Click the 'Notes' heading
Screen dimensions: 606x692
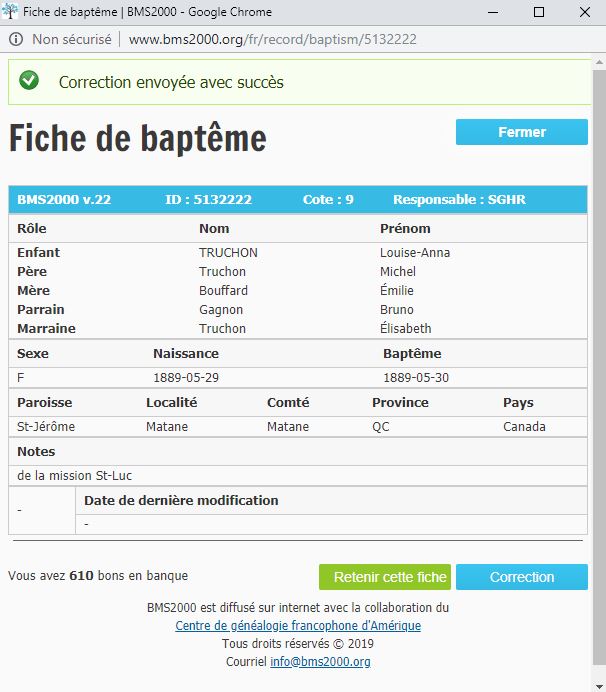[36, 451]
